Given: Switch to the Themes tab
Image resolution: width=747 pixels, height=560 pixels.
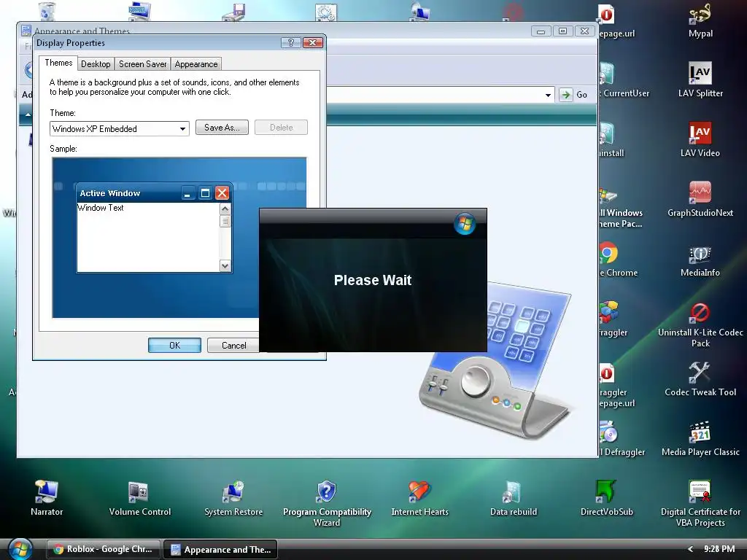Looking at the screenshot, I should click(x=58, y=63).
